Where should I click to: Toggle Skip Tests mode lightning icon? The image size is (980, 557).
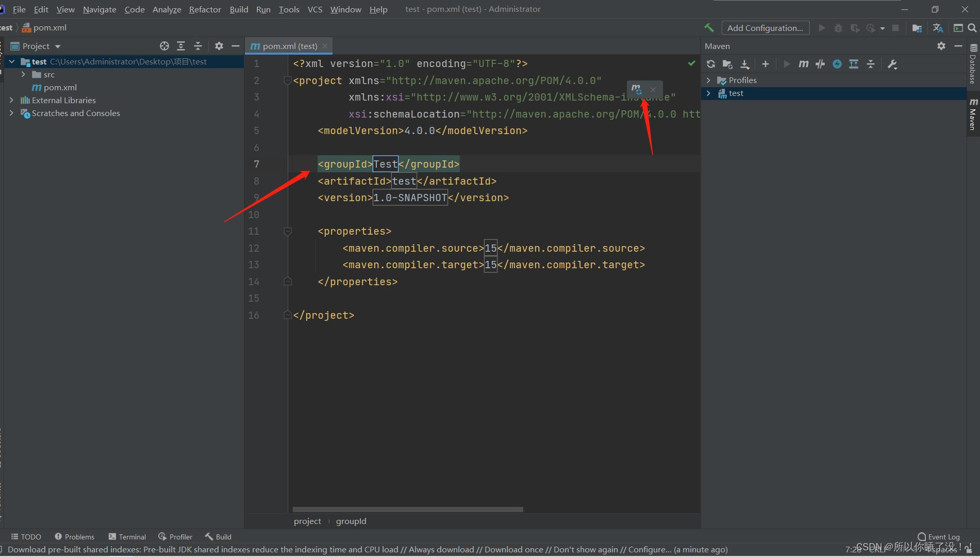tap(837, 64)
